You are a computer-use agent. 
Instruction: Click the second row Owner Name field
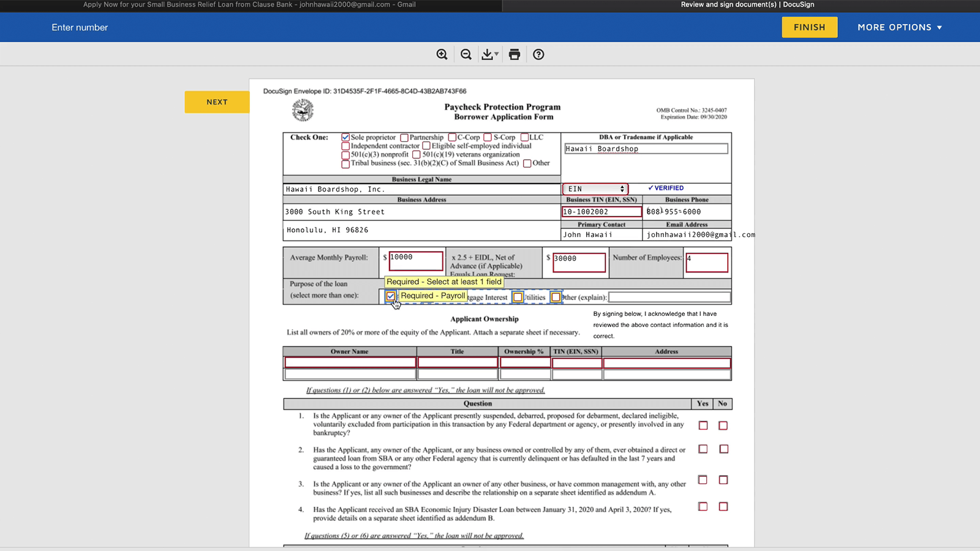350,374
